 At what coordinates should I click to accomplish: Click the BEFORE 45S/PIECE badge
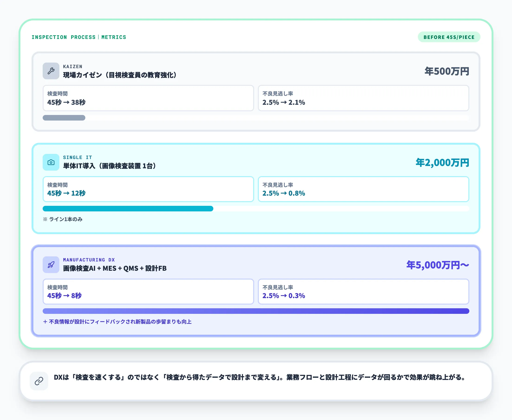pyautogui.click(x=449, y=37)
